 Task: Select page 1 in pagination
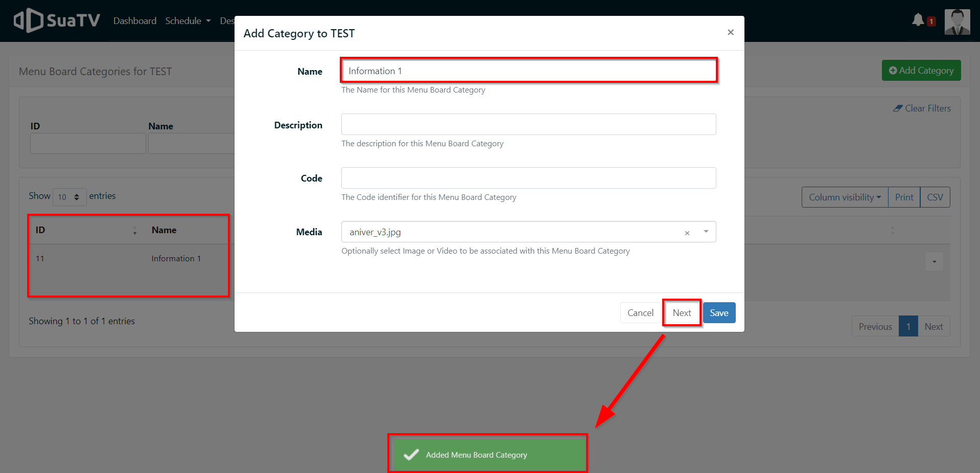[x=908, y=326]
